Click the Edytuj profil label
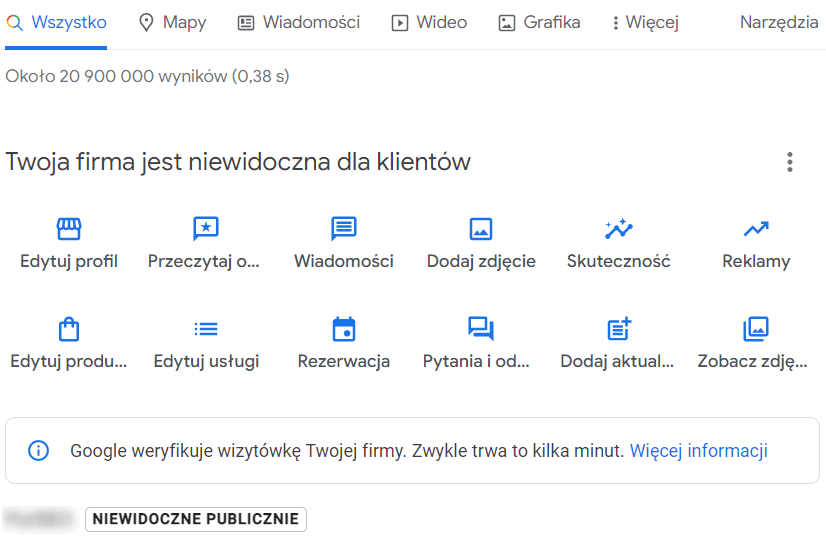 (x=69, y=261)
